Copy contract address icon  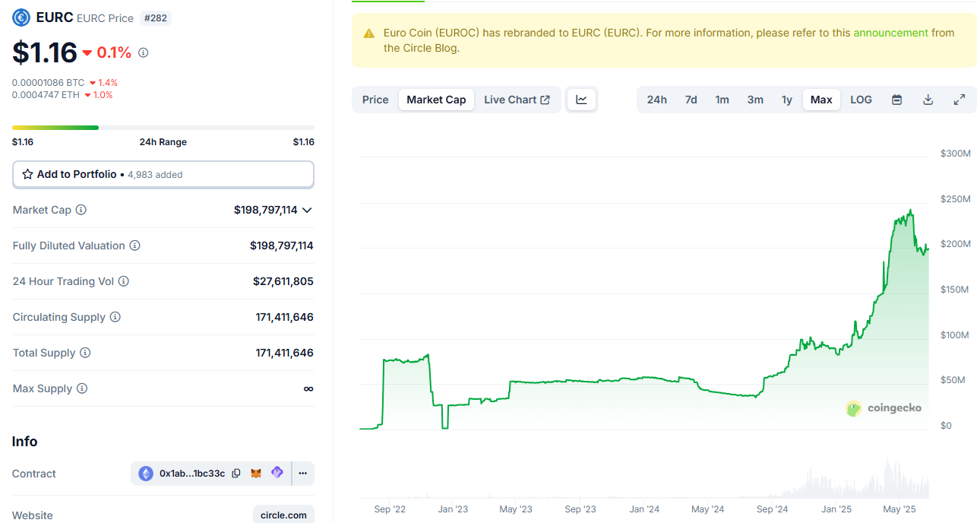[236, 474]
